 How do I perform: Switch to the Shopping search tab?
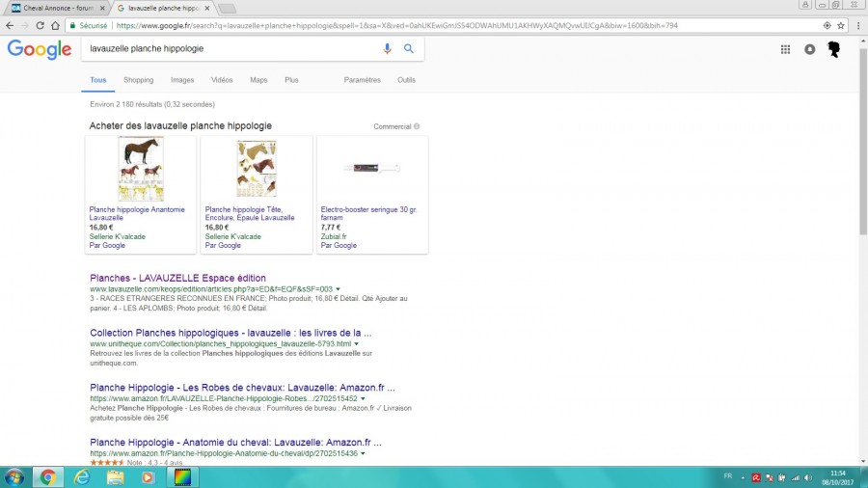138,80
